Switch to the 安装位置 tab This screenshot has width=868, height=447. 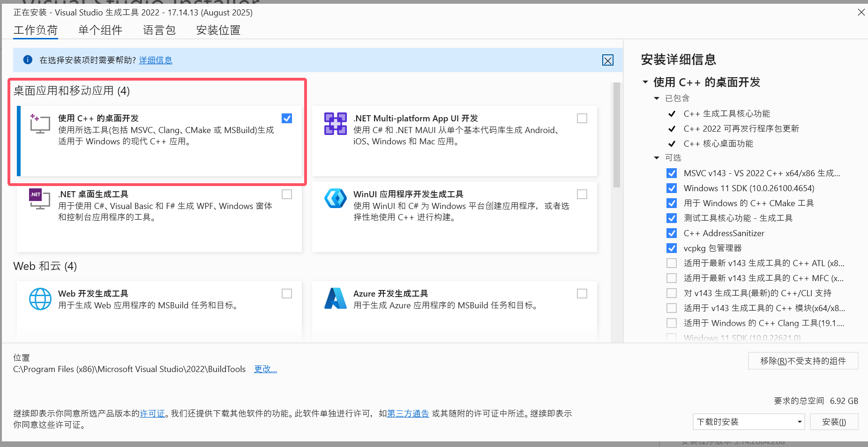[x=218, y=30]
